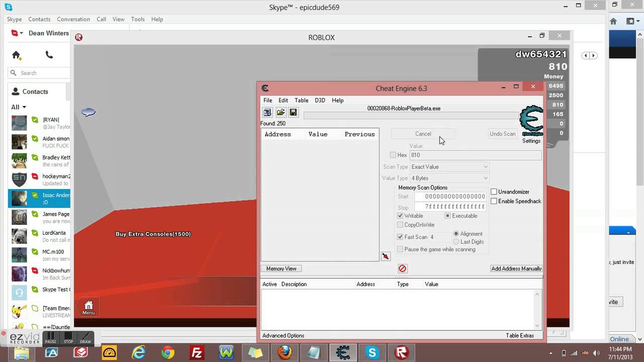Viewport: 644px width, 362px height.
Task: Click the Undo Scan button
Action: click(x=503, y=134)
